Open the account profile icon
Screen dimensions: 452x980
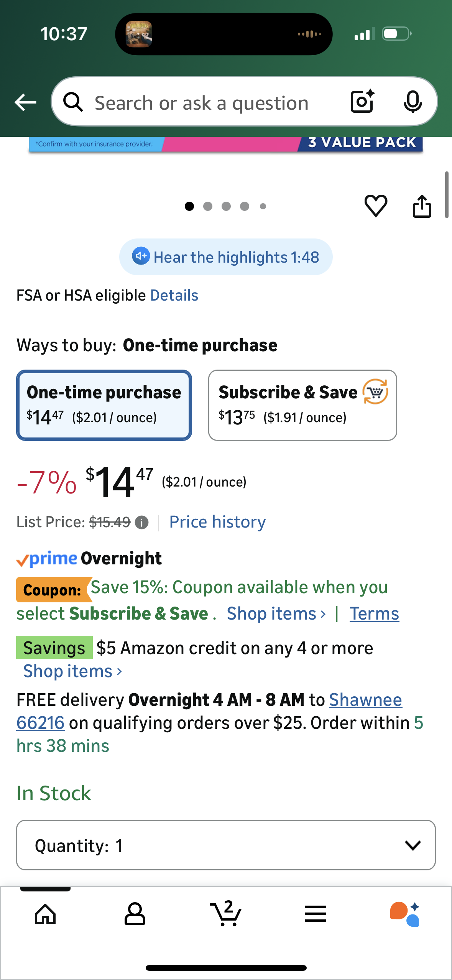(135, 914)
